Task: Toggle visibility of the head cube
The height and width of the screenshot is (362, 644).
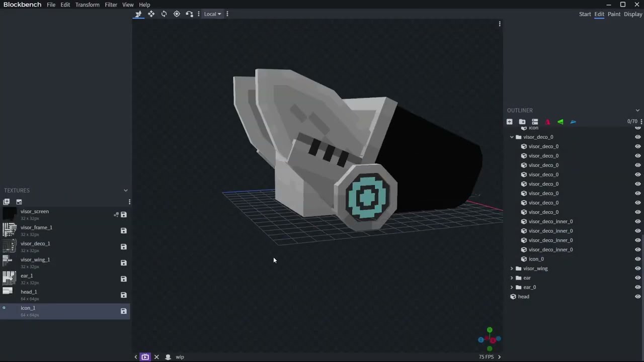Action: click(x=637, y=297)
